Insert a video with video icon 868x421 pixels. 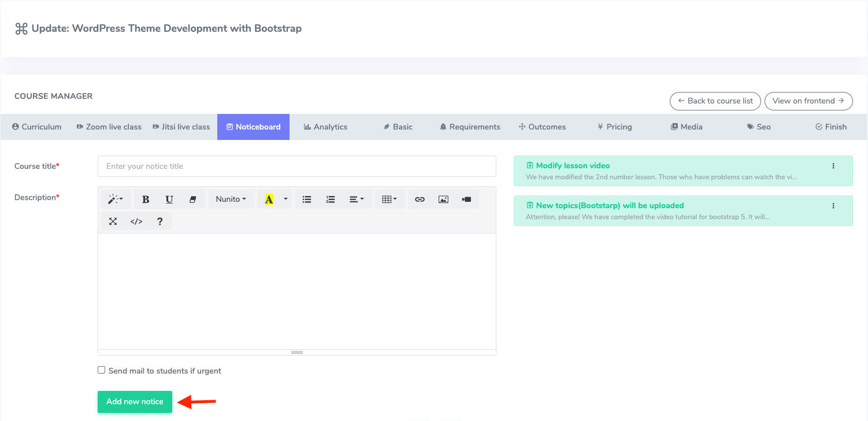466,200
